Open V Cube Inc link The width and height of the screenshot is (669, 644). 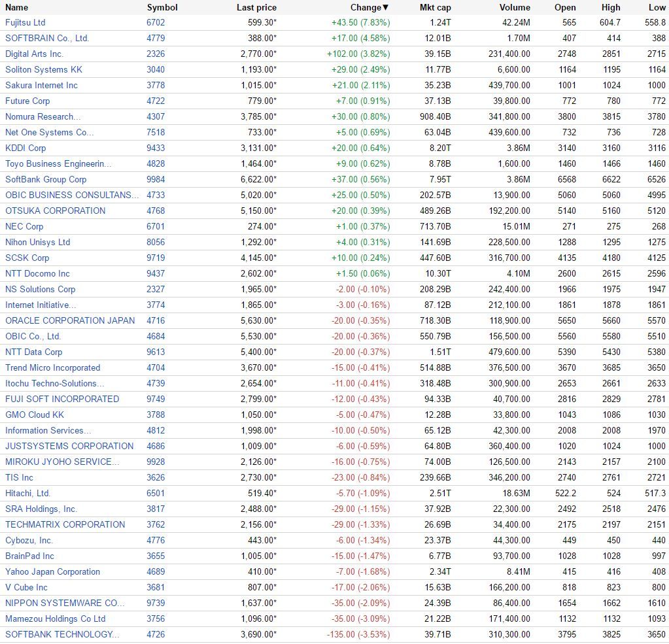tap(26, 588)
